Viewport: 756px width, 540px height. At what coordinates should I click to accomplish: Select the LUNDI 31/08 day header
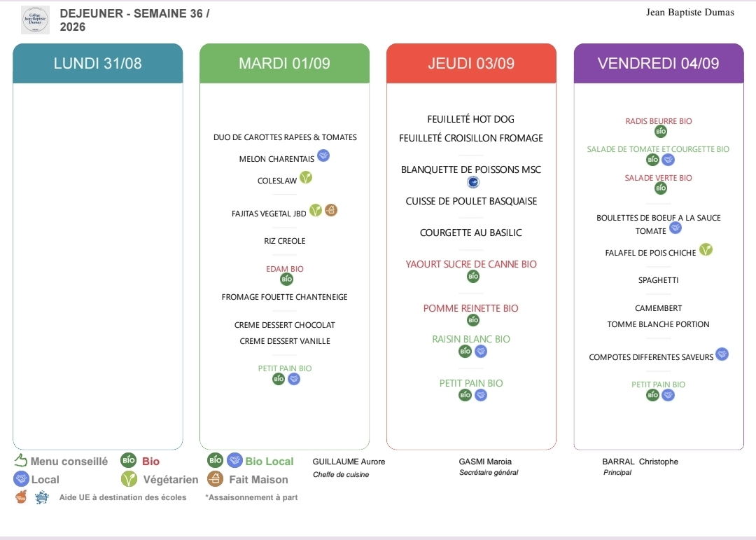click(98, 63)
